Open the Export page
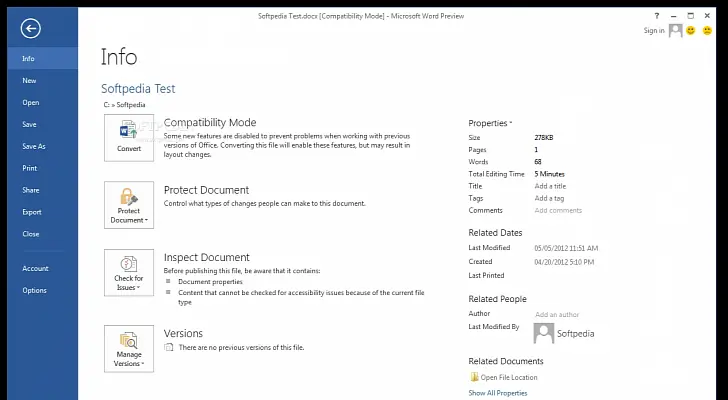 pos(43,212)
